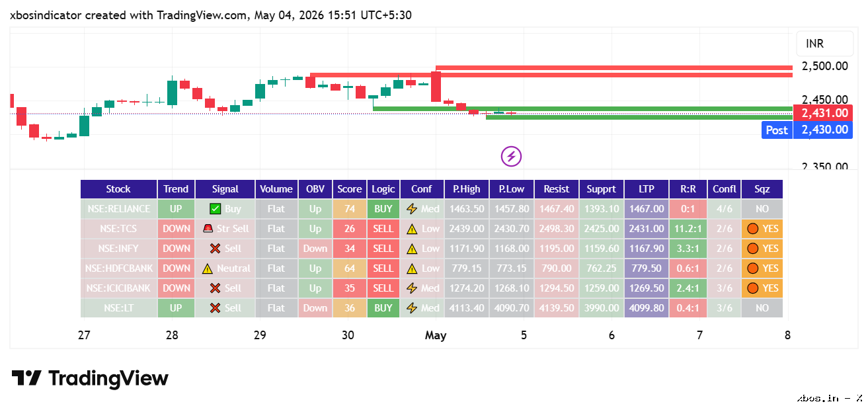868x408 pixels.
Task: Click the score value 64
Action: tap(350, 268)
